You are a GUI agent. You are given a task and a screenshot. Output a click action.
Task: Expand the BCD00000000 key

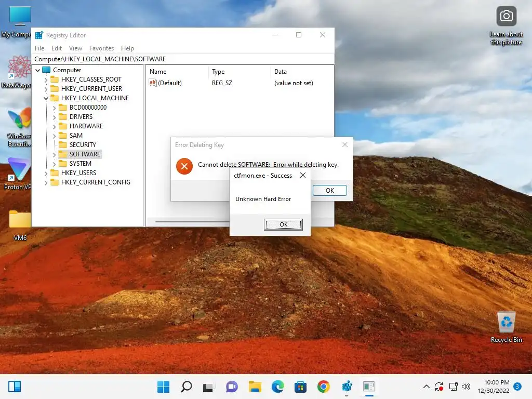54,108
